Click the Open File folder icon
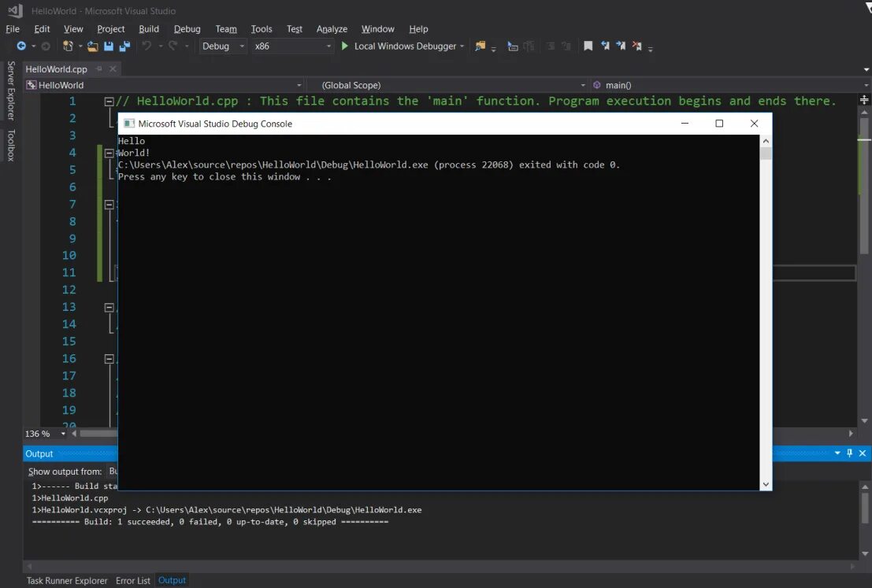This screenshot has height=588, width=872. point(92,46)
